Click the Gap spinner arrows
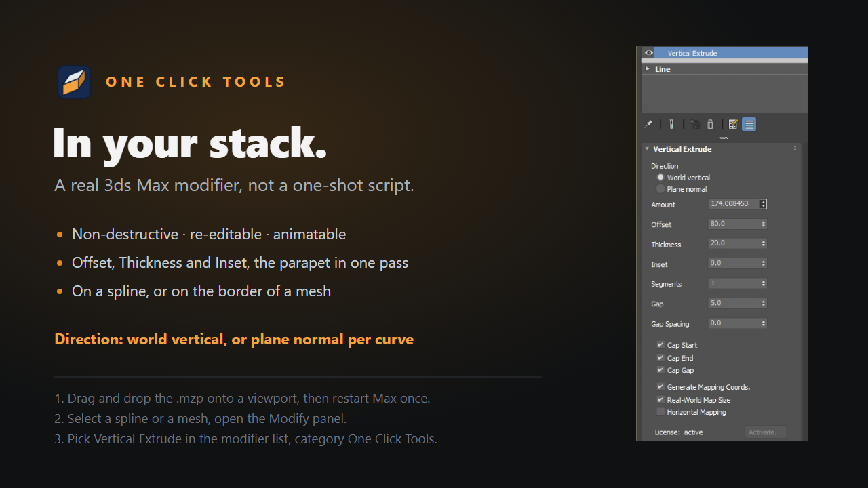 (764, 303)
